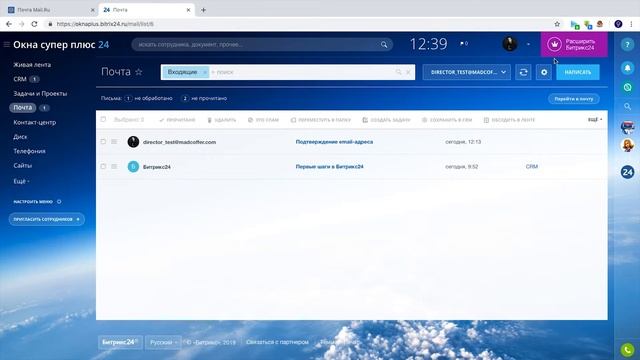640x360 pixels.
Task: Click the blue 24 icon in right sidebar
Action: [627, 172]
